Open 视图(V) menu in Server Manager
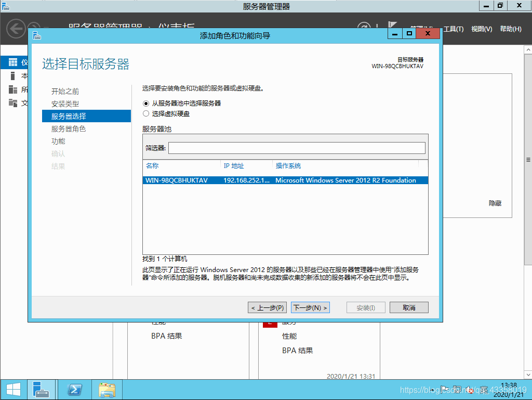 [x=482, y=29]
